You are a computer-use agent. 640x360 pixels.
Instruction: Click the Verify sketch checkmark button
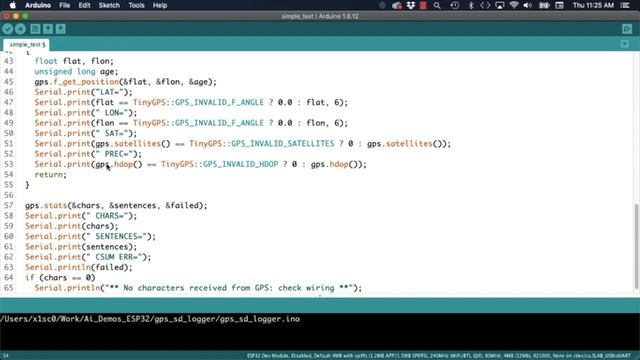coord(8,29)
